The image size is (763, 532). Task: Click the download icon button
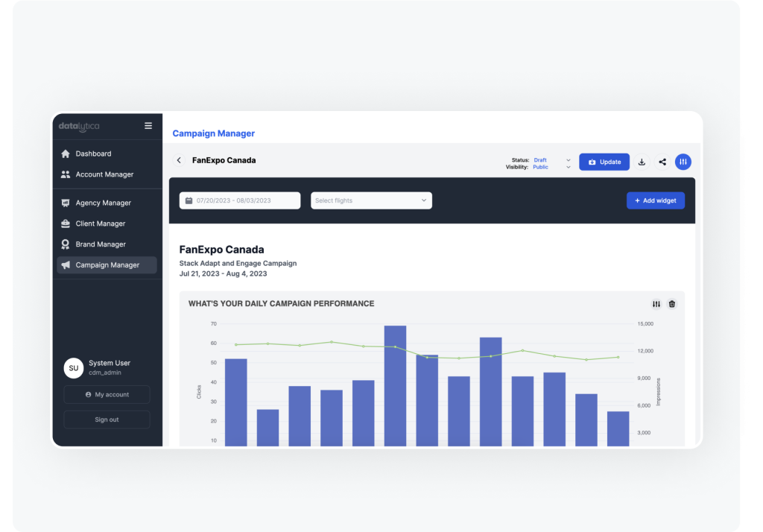(x=642, y=162)
